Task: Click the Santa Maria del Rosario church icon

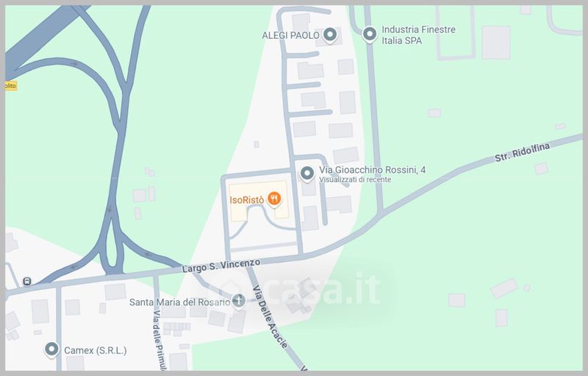Action: (x=238, y=300)
